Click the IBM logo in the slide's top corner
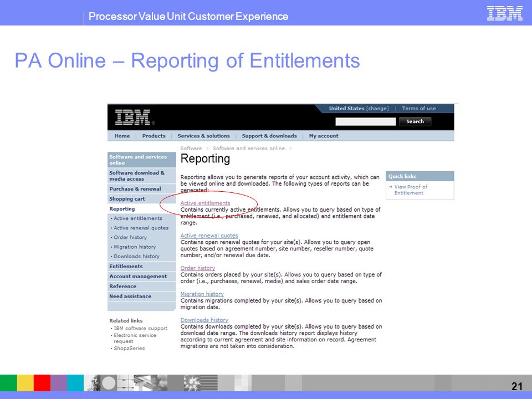This screenshot has width=532, height=399. point(504,13)
